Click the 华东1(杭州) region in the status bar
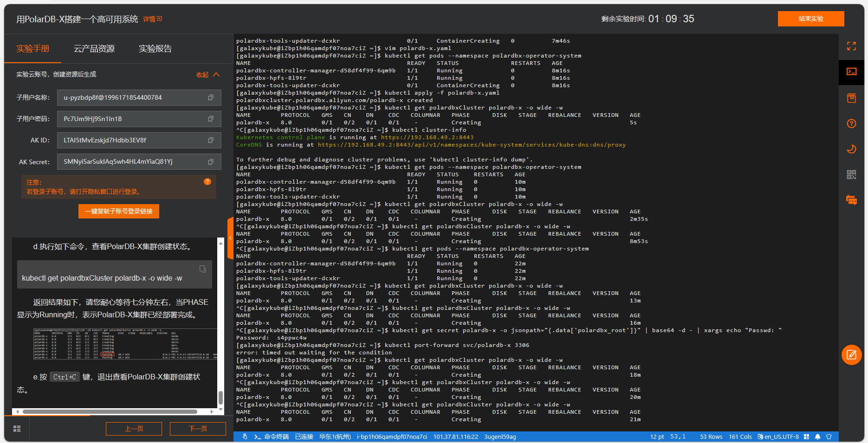 coord(335,437)
